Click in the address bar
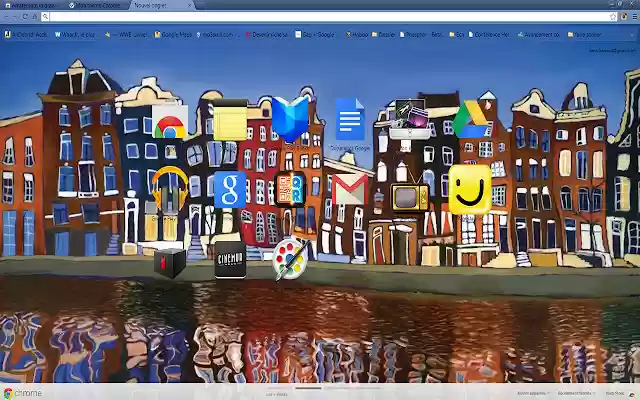Screen dimensions: 640x400 [330, 17]
